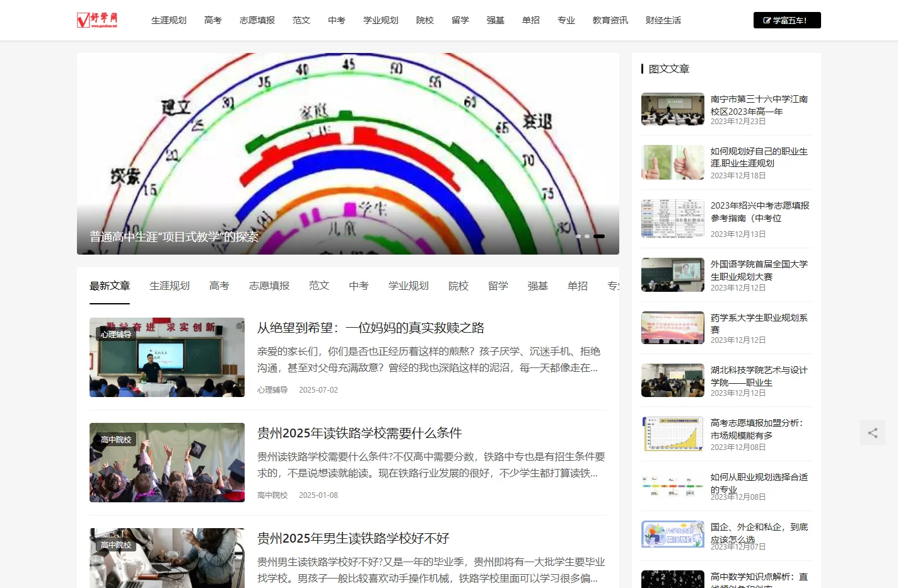Open article 贵州2025年男生铁路学校好不好
The image size is (898, 588).
tap(353, 538)
